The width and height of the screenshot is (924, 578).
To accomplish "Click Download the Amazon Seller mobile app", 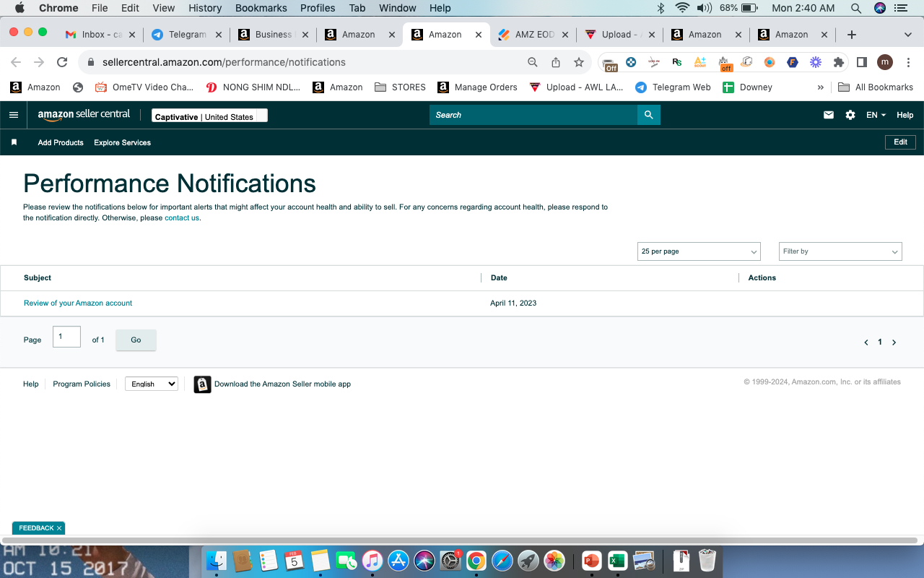I will point(282,384).
